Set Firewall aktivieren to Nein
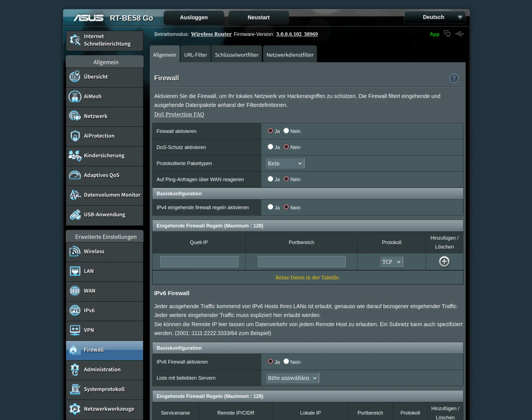532x420 pixels. point(286,131)
